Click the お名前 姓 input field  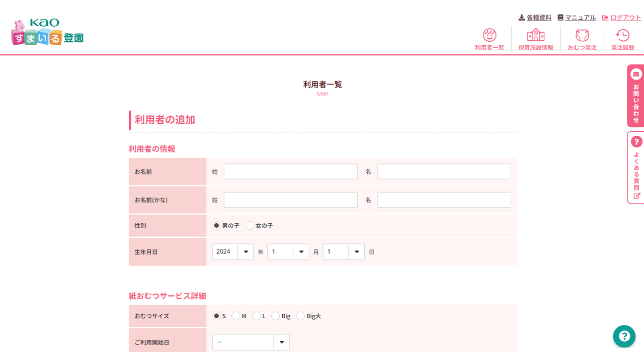[291, 171]
